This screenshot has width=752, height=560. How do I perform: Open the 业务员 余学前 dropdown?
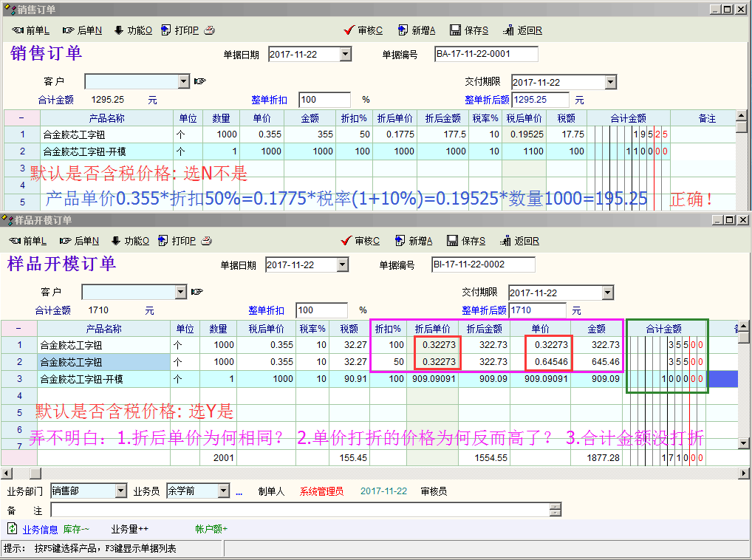(x=223, y=491)
